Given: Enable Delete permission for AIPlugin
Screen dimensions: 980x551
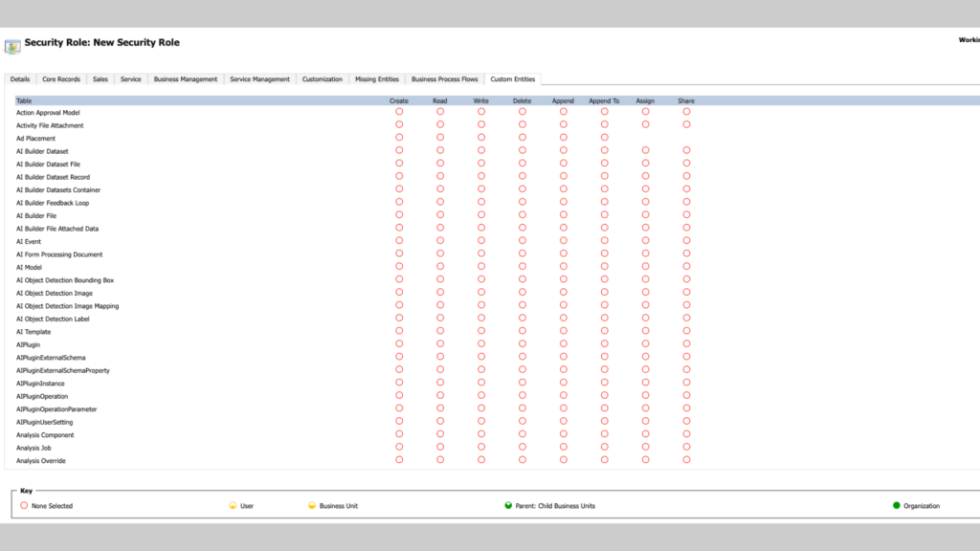Looking at the screenshot, I should click(522, 344).
